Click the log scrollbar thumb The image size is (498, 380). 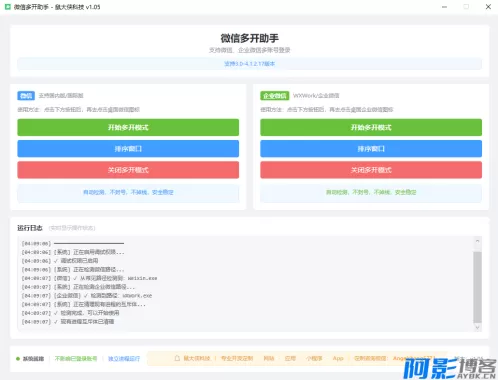[477, 287]
